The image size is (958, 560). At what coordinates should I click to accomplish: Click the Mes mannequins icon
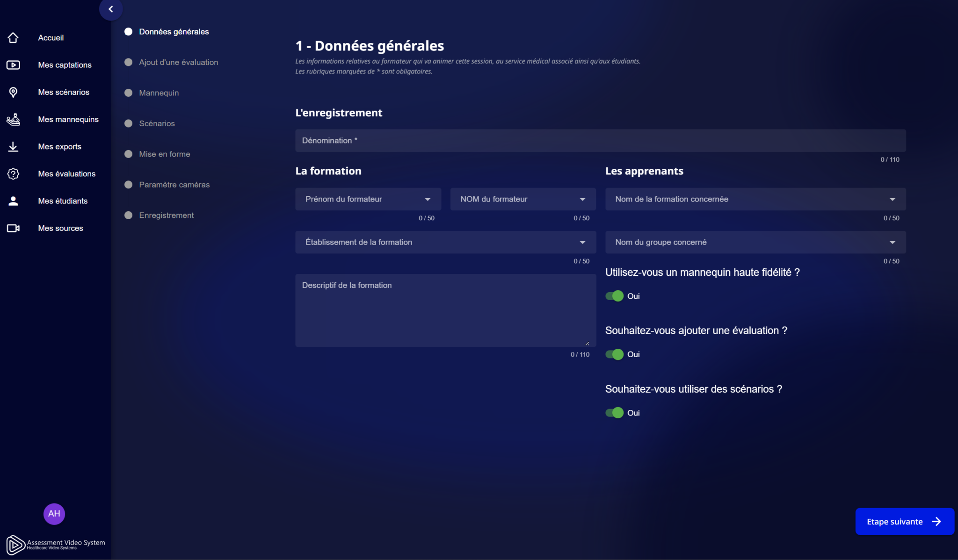point(13,119)
